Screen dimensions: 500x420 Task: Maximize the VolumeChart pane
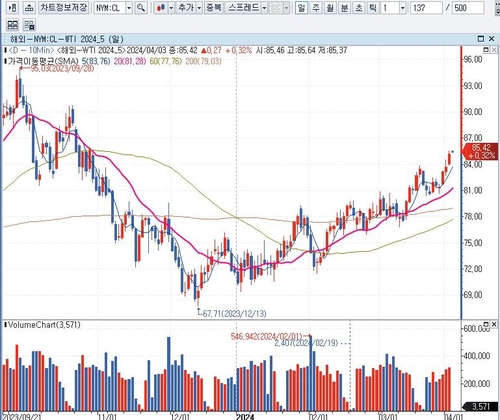coord(486,324)
